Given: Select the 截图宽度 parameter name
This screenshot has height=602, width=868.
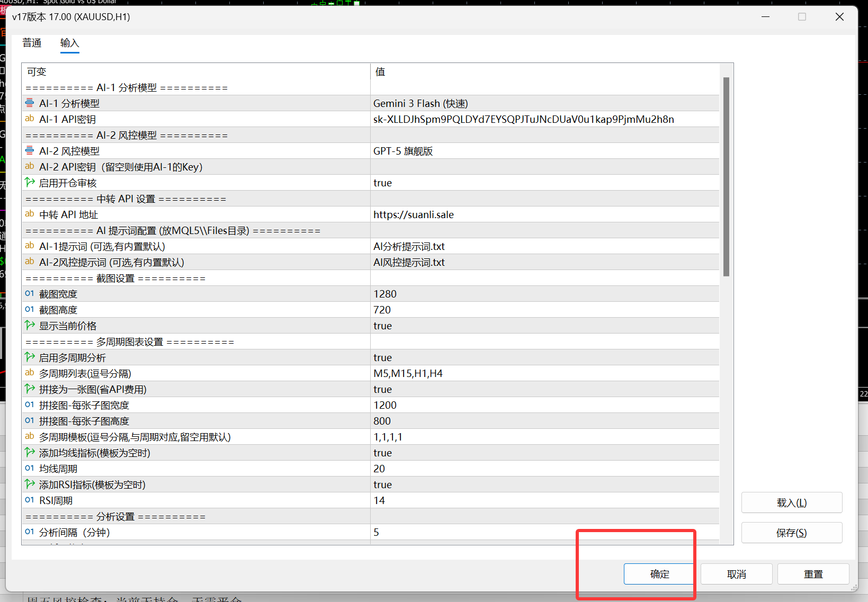Looking at the screenshot, I should pyautogui.click(x=58, y=294).
